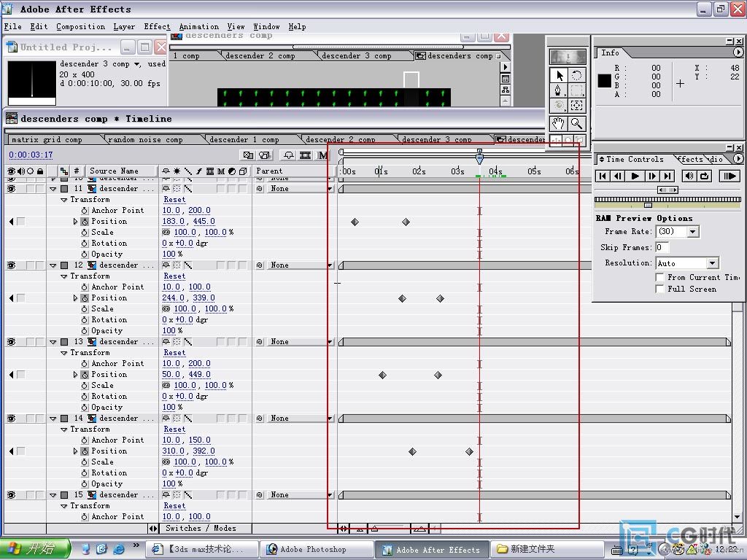Step forward one frame in Time Controls
Image resolution: width=747 pixels, height=560 pixels.
coord(651,176)
